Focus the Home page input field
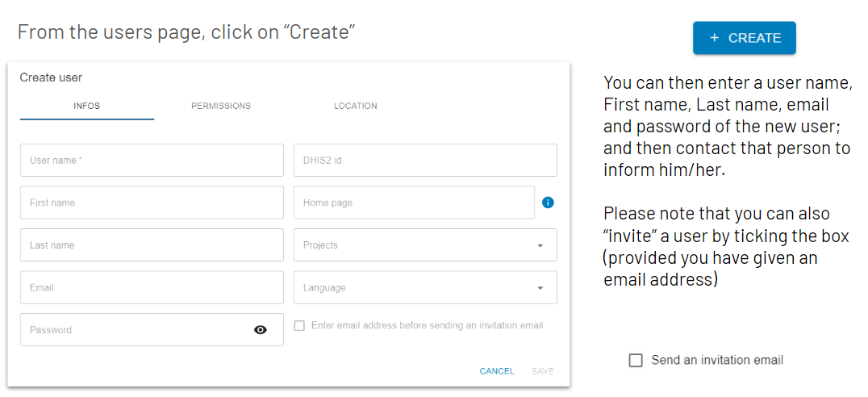The image size is (868, 397). [414, 203]
